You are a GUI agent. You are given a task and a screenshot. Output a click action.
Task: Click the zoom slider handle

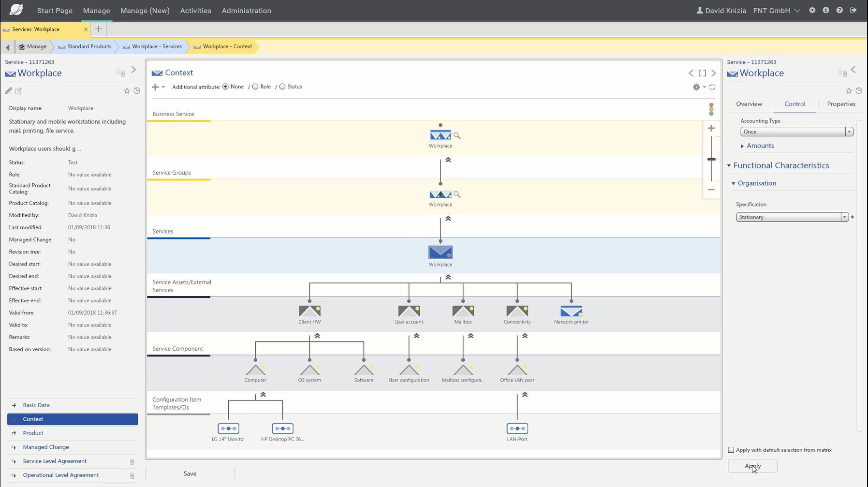(x=711, y=159)
